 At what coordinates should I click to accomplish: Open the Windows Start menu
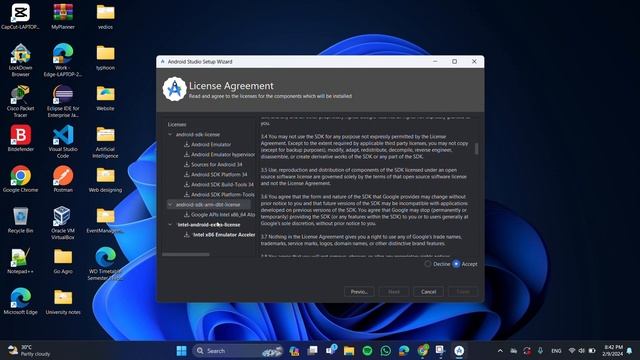tap(181, 351)
